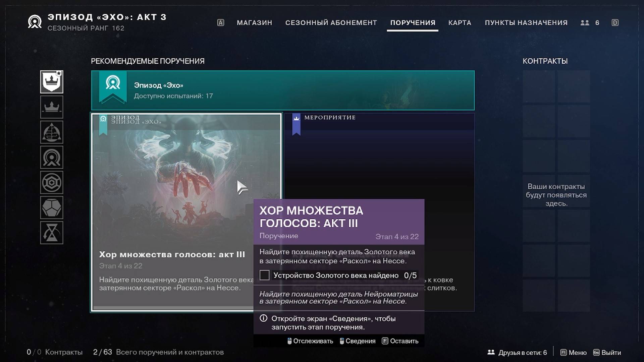Screen dimensions: 644x362
Task: Open the Магазин tab
Action: (254, 23)
